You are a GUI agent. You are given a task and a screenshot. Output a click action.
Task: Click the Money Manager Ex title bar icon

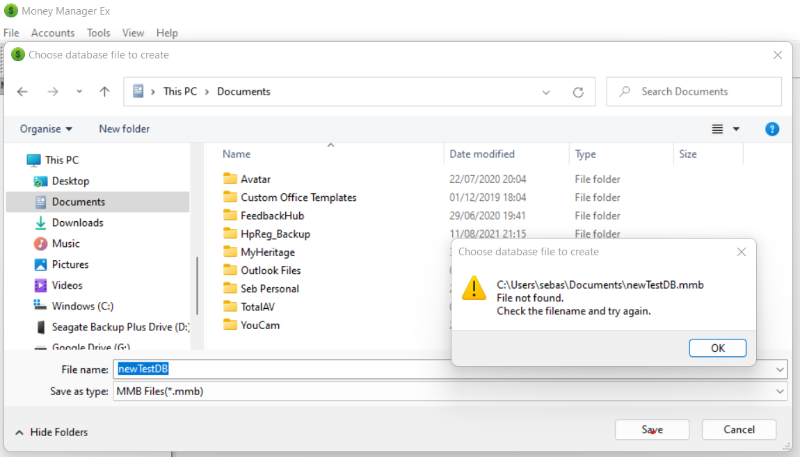click(11, 11)
